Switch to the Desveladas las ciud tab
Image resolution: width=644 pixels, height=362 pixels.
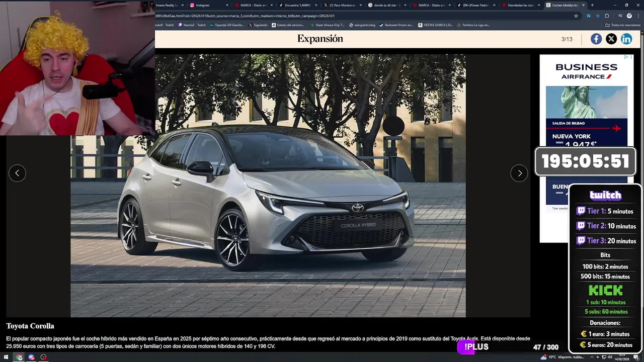coord(520,5)
